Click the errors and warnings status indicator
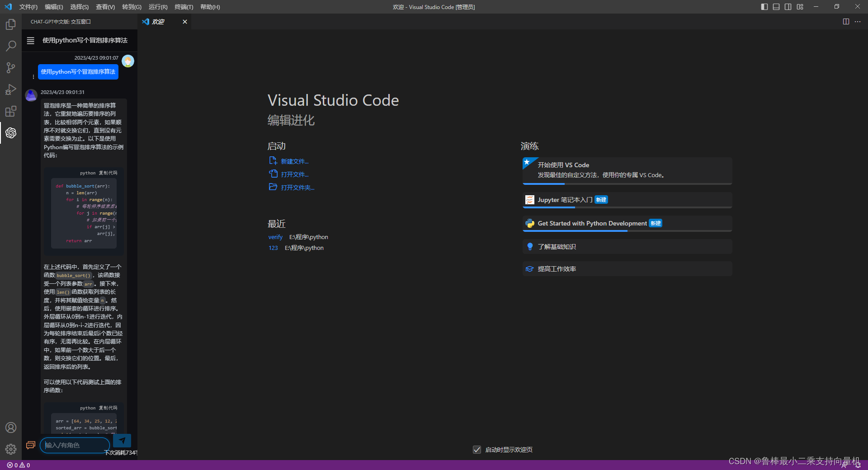Screen dimensions: 868x470 click(x=19, y=465)
